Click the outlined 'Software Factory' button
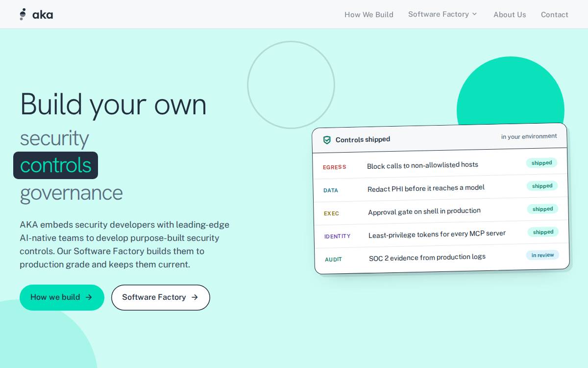588x368 pixels. pyautogui.click(x=161, y=297)
